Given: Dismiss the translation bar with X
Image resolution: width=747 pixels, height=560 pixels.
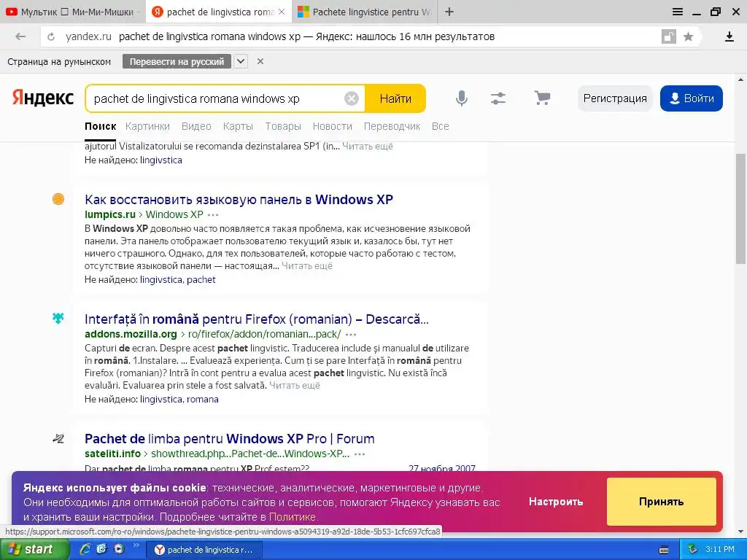Looking at the screenshot, I should click(x=260, y=61).
